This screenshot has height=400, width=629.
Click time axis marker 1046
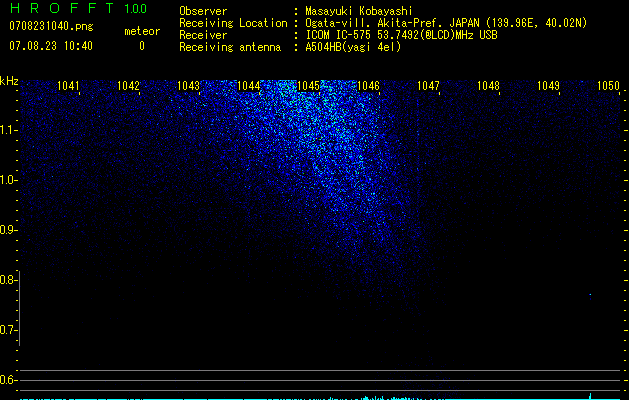point(368,86)
